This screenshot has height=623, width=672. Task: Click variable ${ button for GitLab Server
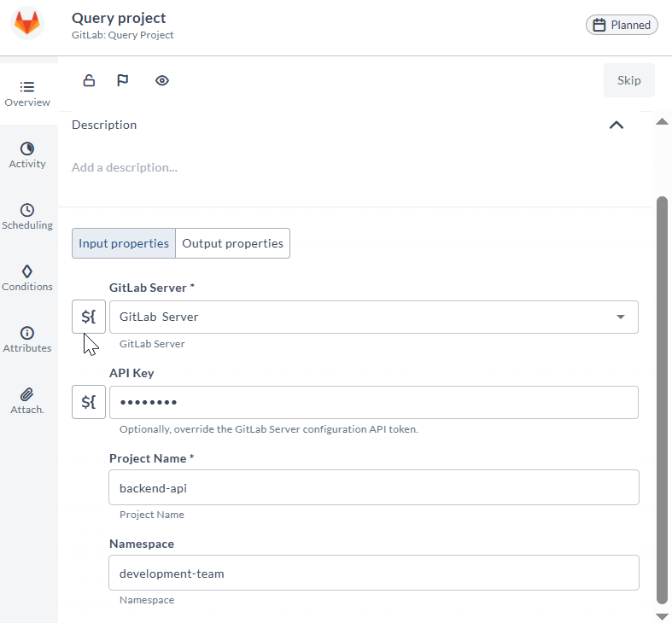(89, 317)
